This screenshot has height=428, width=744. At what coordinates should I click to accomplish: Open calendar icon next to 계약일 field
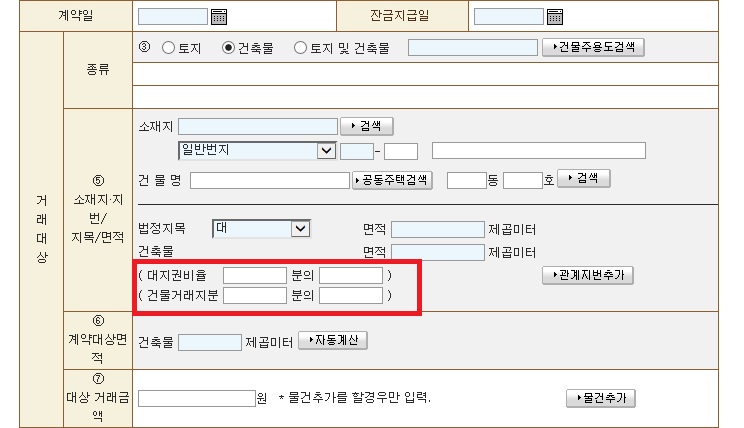pyautogui.click(x=220, y=16)
